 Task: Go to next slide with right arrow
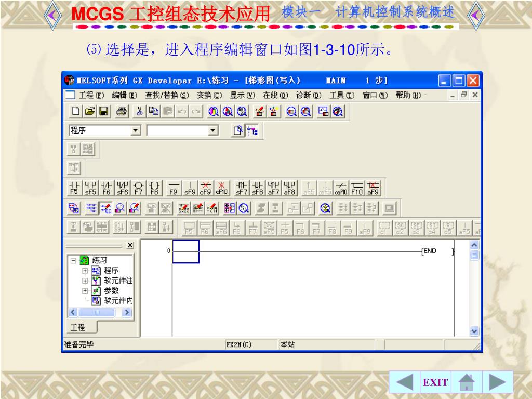[x=497, y=382]
